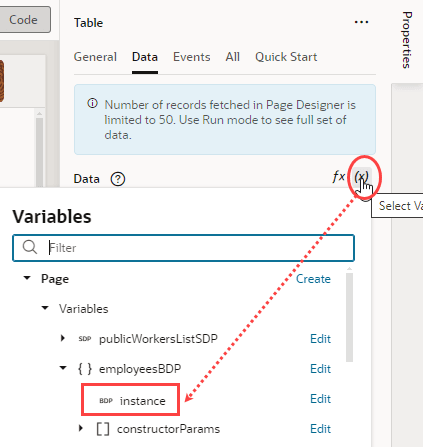Click the Variables popup heading
The height and width of the screenshot is (447, 423).
tap(52, 216)
